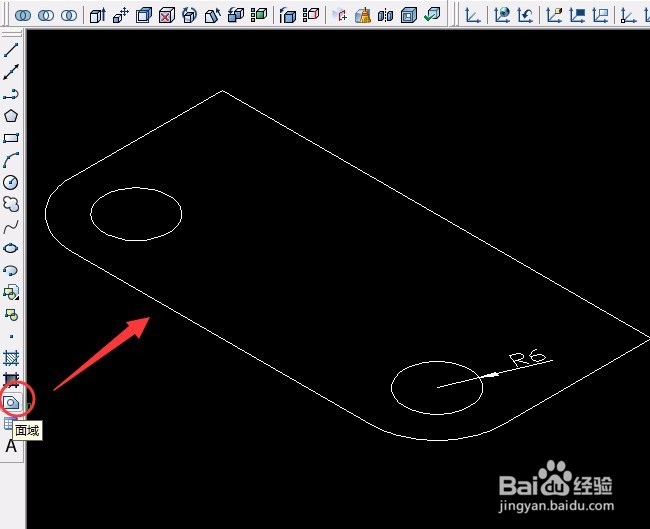Select Move Faces tool

[121, 15]
